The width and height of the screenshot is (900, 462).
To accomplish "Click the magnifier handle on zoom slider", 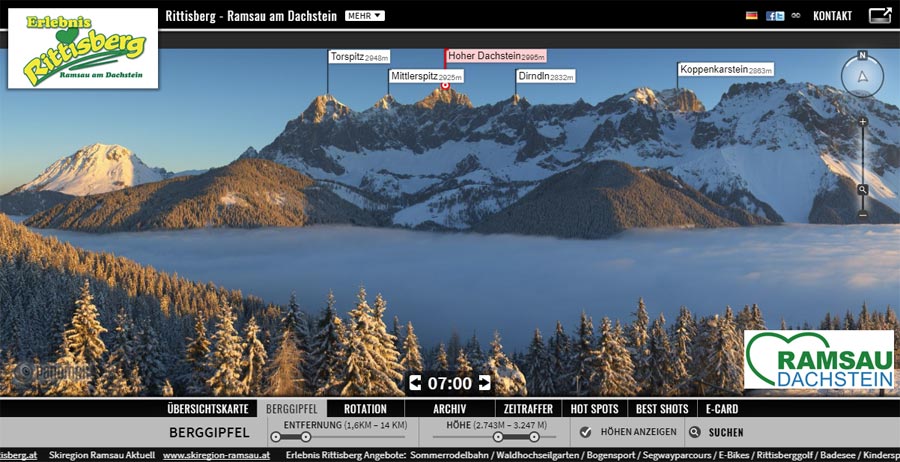I will (863, 190).
